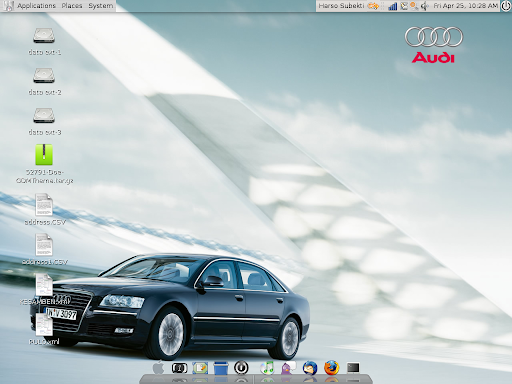Click the Harso Subekti user name
Viewport: 512px width, 384px height.
tap(341, 6)
